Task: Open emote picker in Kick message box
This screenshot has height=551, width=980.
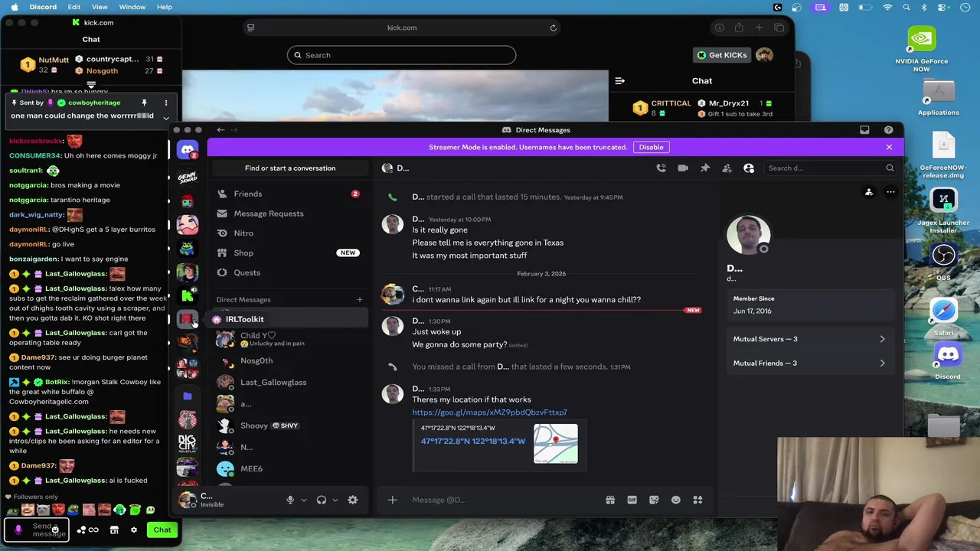Action: (x=55, y=530)
